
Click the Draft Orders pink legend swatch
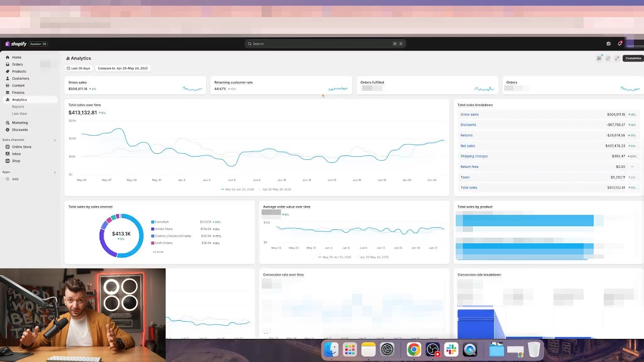(152, 243)
